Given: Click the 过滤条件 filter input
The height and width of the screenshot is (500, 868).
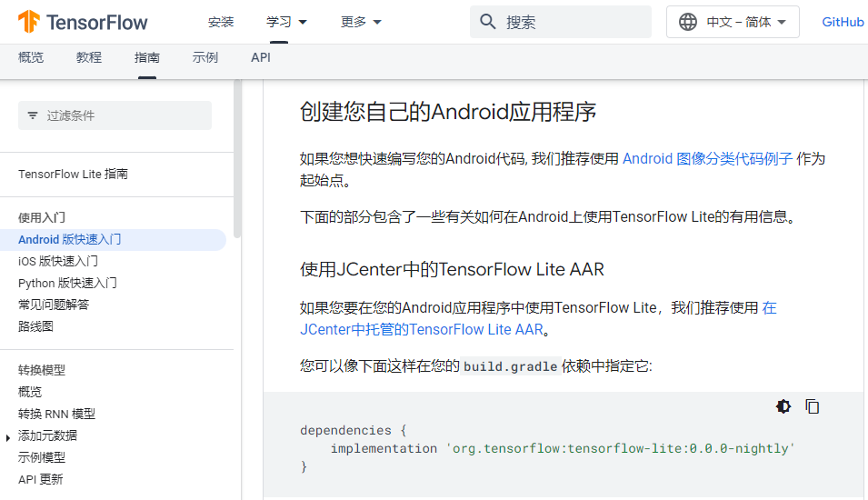Looking at the screenshot, I should [x=115, y=115].
